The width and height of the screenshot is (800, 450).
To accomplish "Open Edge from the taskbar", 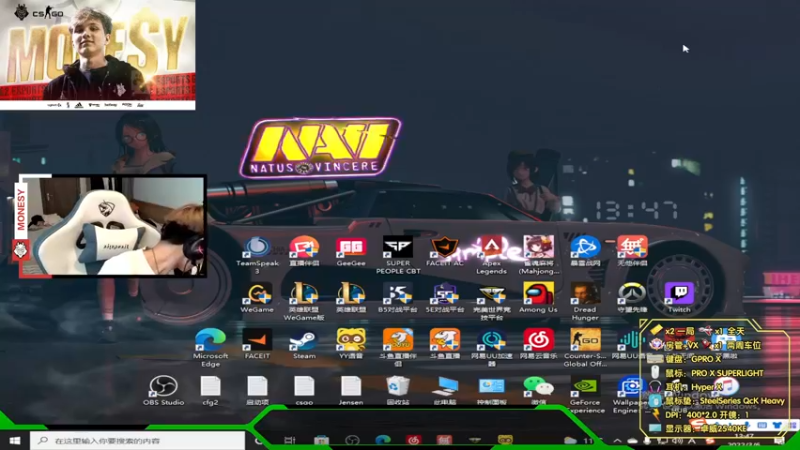I will click(383, 440).
